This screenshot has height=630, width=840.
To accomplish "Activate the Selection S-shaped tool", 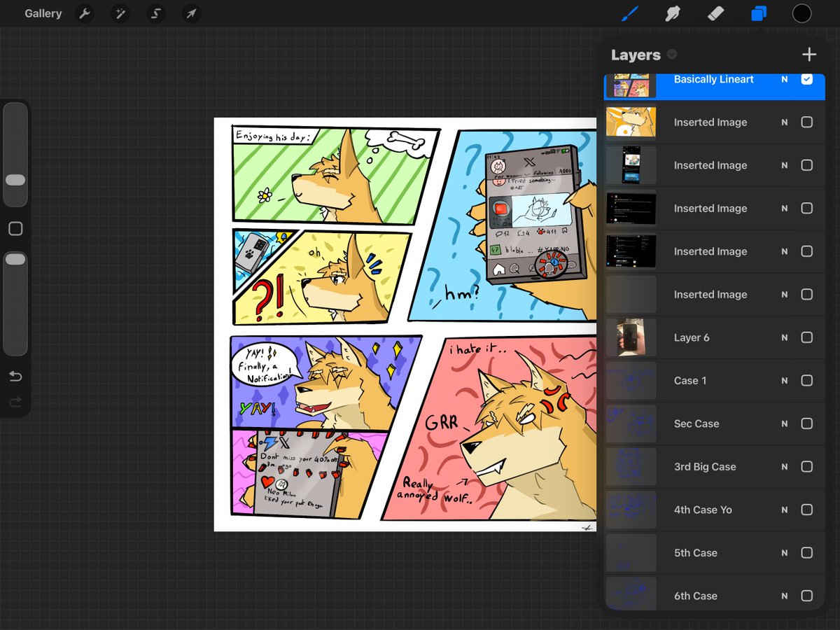I will click(156, 13).
